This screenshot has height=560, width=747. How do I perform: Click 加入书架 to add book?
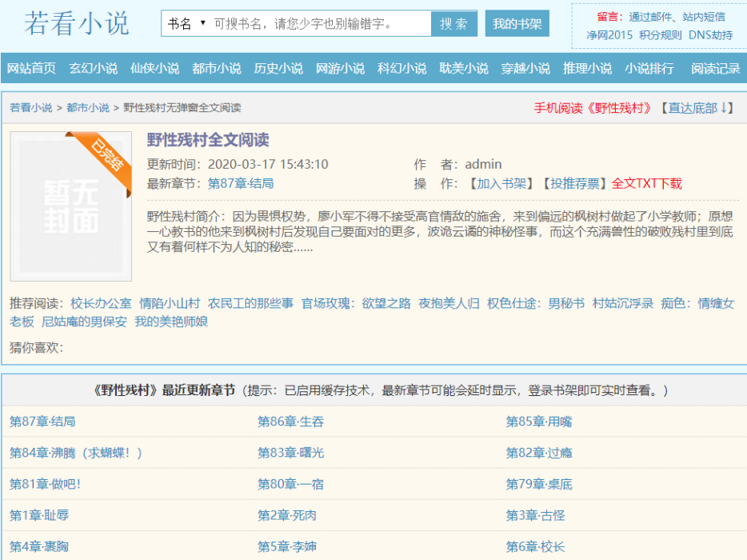[x=501, y=183]
